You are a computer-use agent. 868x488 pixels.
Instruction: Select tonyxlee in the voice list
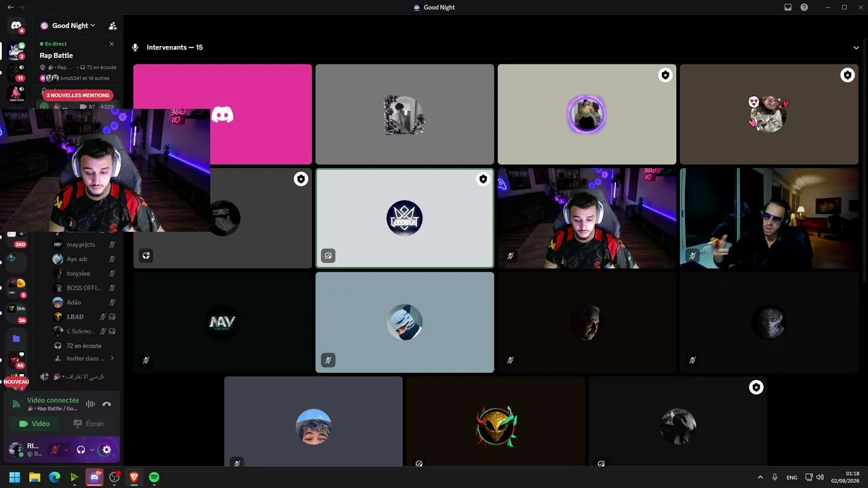pos(84,274)
